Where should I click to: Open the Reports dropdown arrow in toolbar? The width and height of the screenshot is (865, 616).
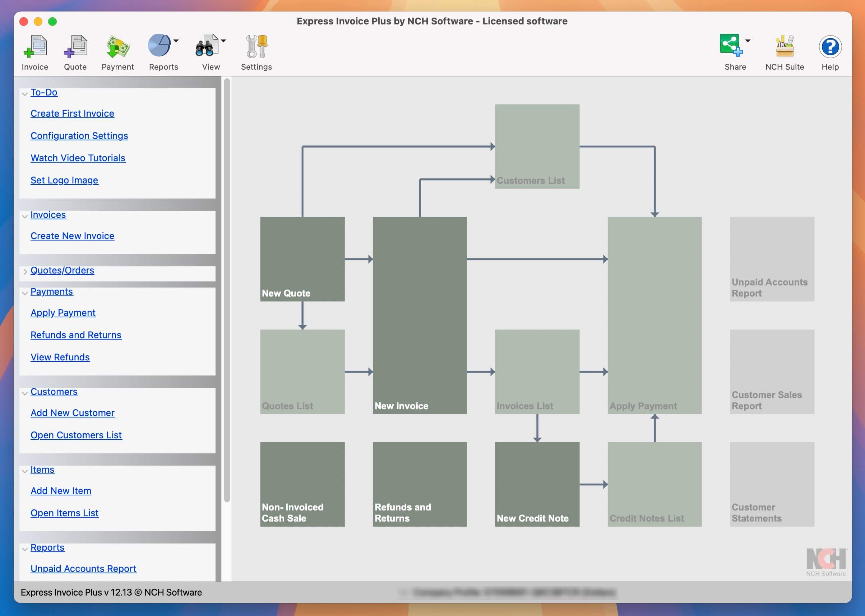point(176,41)
